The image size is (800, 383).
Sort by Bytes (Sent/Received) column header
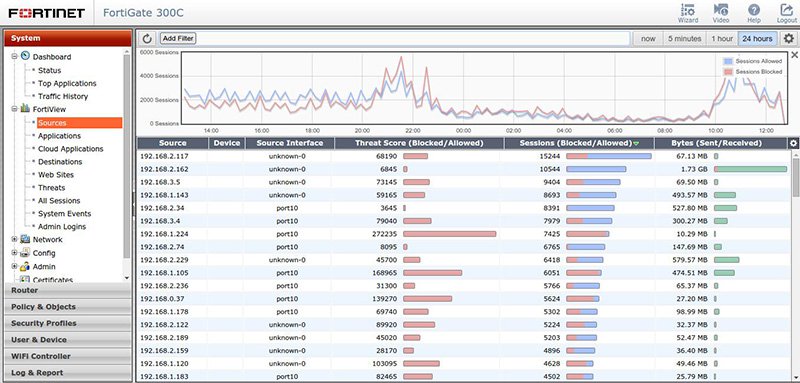[721, 143]
